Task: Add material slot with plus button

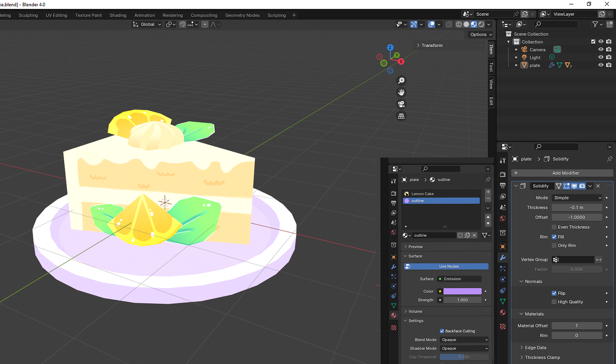Action: tap(488, 192)
